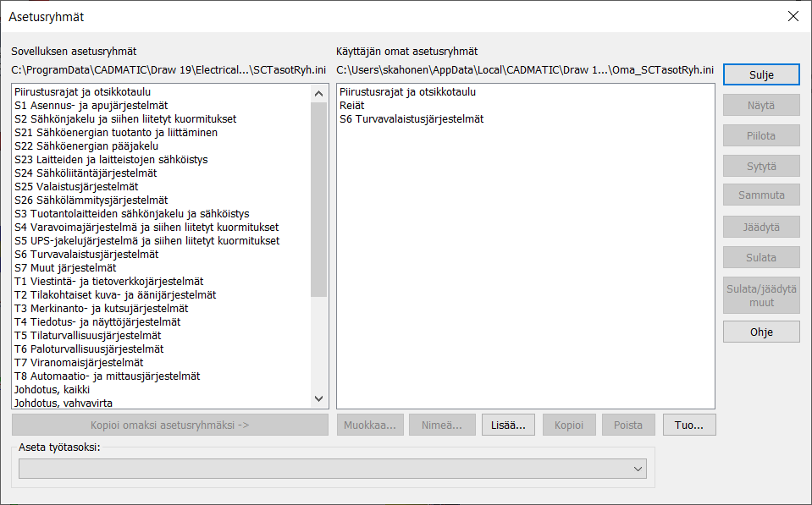This screenshot has width=812, height=505.
Task: Close the Asetusryhmät dialog window
Action: [x=793, y=17]
